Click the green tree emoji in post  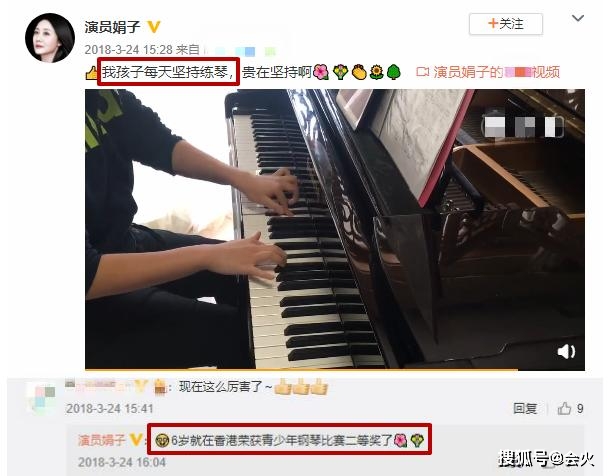click(393, 72)
